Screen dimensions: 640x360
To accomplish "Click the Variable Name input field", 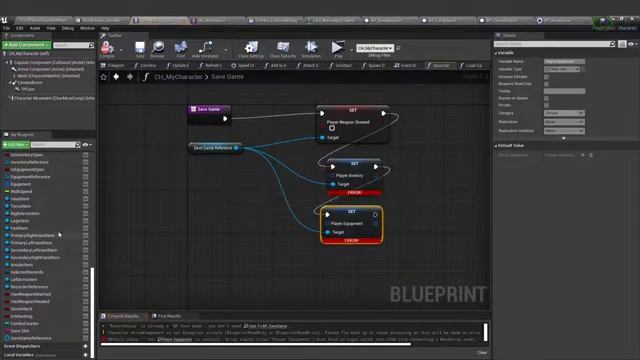I will [564, 62].
